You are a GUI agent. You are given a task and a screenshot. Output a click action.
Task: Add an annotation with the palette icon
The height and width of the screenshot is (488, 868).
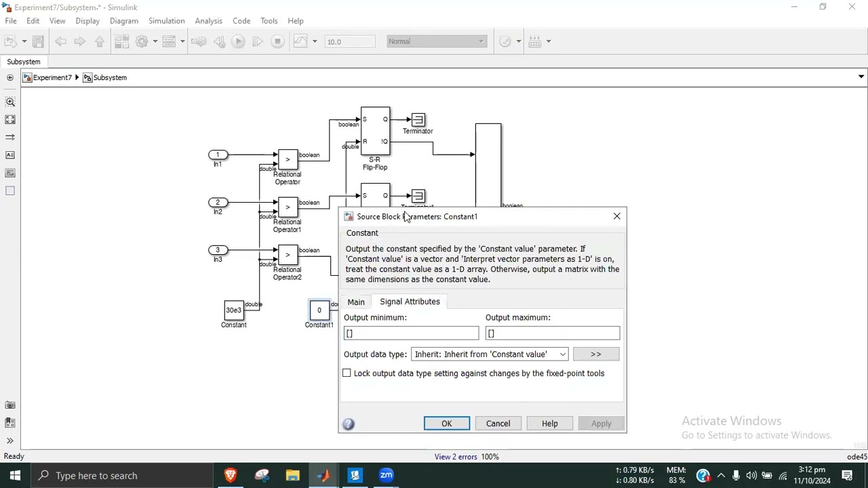pos(10,155)
